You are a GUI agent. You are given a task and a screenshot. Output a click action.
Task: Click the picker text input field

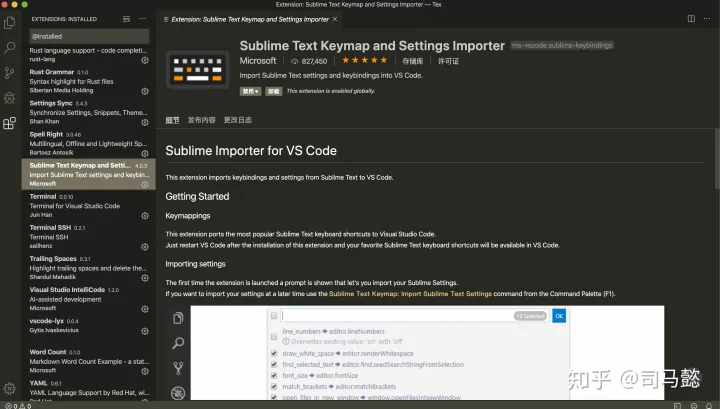(x=415, y=316)
